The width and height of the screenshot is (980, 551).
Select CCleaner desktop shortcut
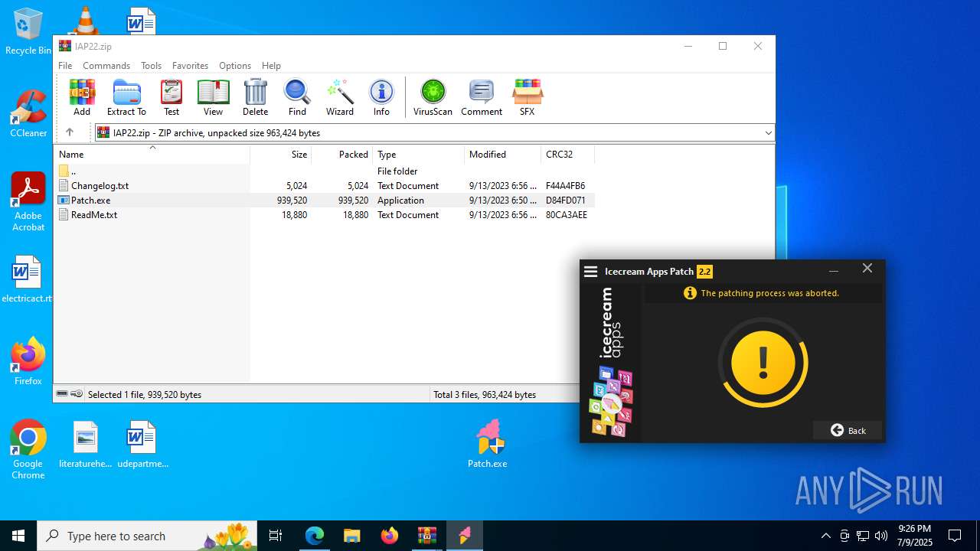tap(28, 114)
